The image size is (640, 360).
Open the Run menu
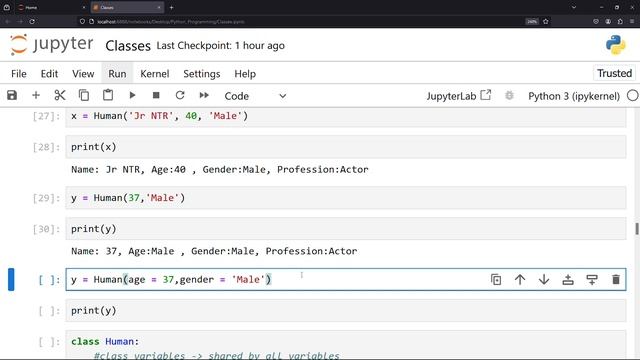click(x=117, y=74)
